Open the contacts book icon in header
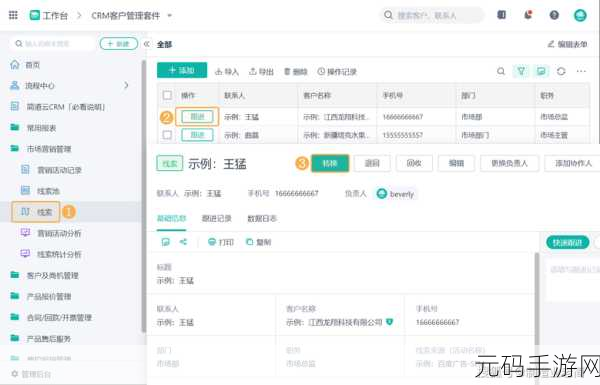The height and width of the screenshot is (385, 600). (x=501, y=15)
